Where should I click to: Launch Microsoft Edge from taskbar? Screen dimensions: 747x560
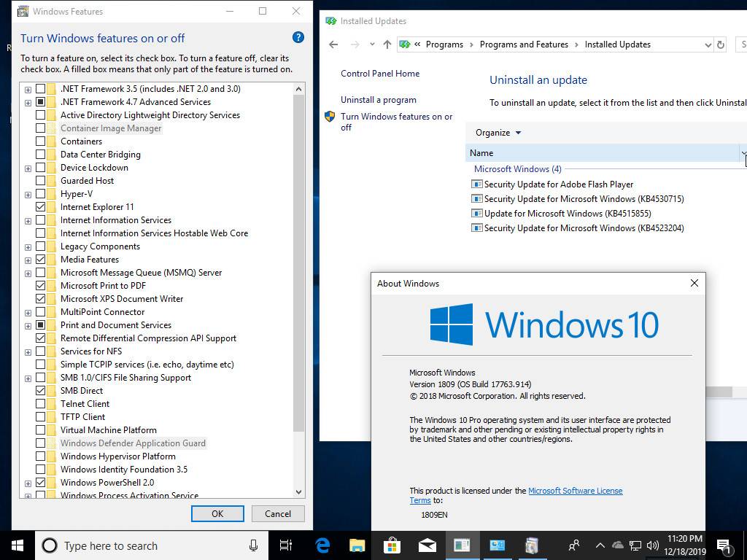tap(322, 545)
